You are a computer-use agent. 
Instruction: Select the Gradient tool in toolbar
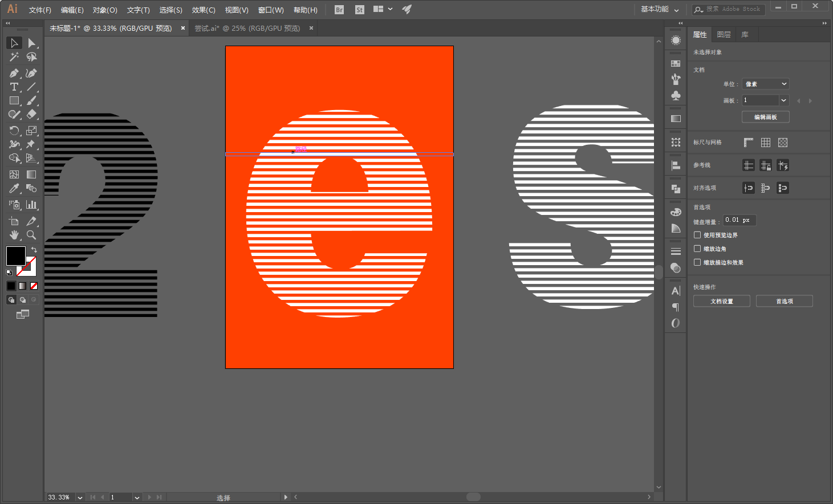click(x=31, y=174)
